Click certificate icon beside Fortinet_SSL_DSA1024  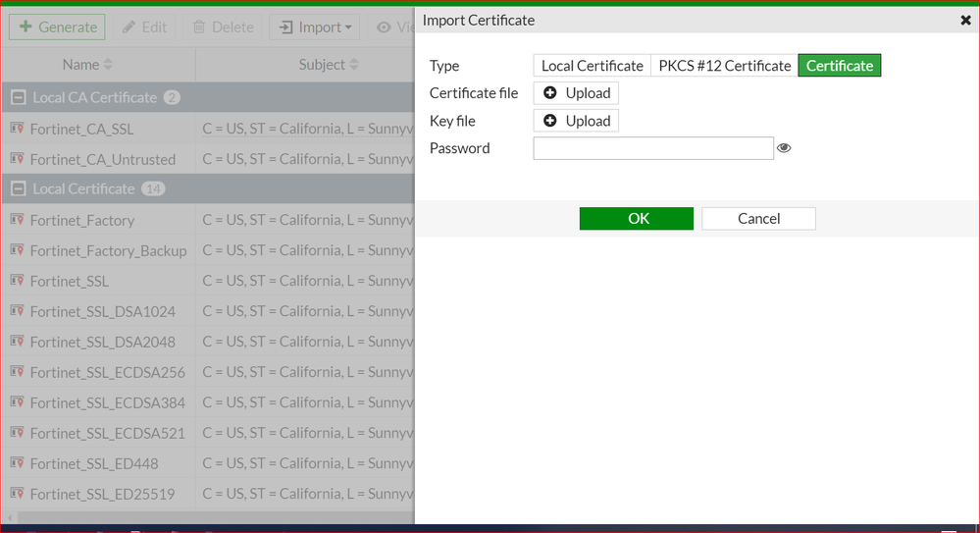point(17,311)
